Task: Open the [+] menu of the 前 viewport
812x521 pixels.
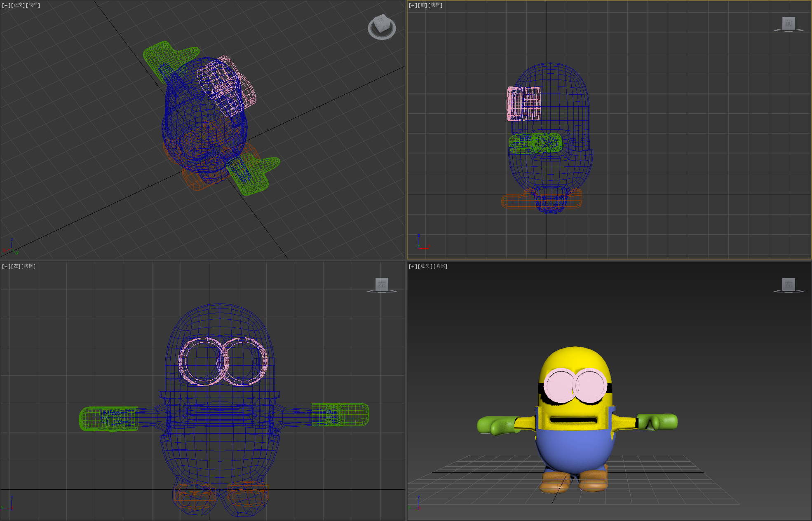Action: tap(413, 5)
